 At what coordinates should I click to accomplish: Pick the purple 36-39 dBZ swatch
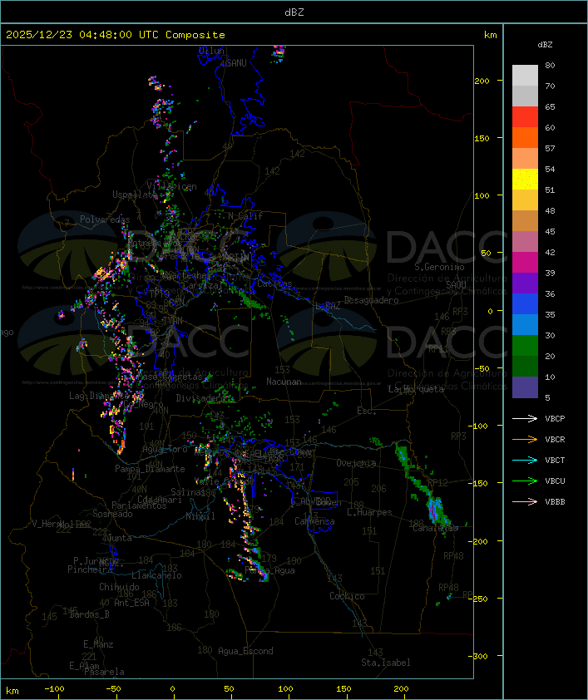(525, 283)
